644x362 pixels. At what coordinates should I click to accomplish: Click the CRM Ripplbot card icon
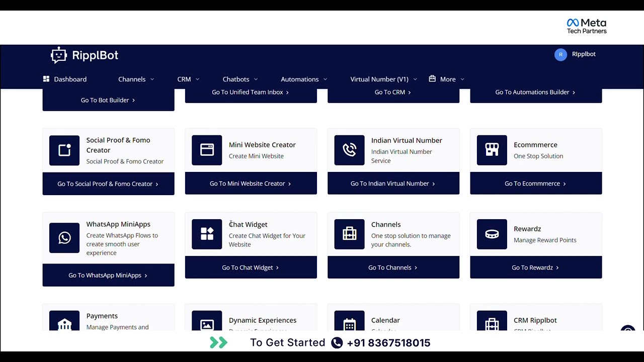pos(492,321)
